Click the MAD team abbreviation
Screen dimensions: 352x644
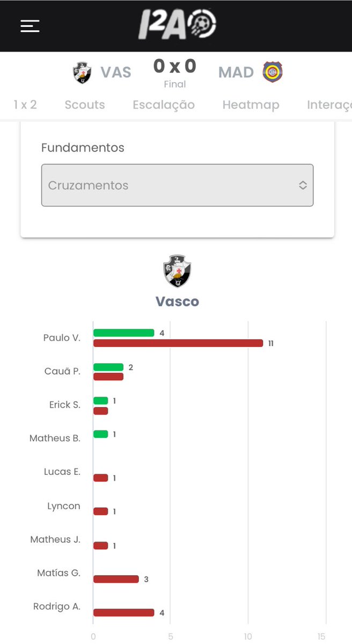tap(236, 73)
